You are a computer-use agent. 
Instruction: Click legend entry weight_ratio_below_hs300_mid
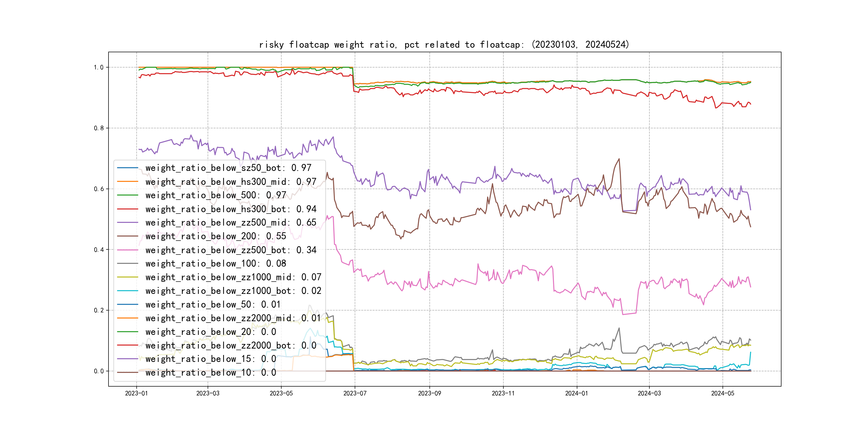[231, 182]
